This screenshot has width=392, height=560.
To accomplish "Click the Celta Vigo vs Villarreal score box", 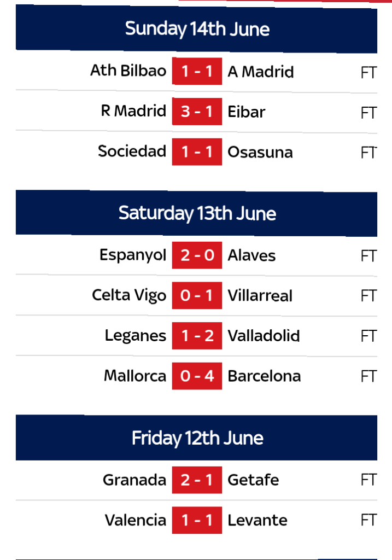I will coord(197,296).
